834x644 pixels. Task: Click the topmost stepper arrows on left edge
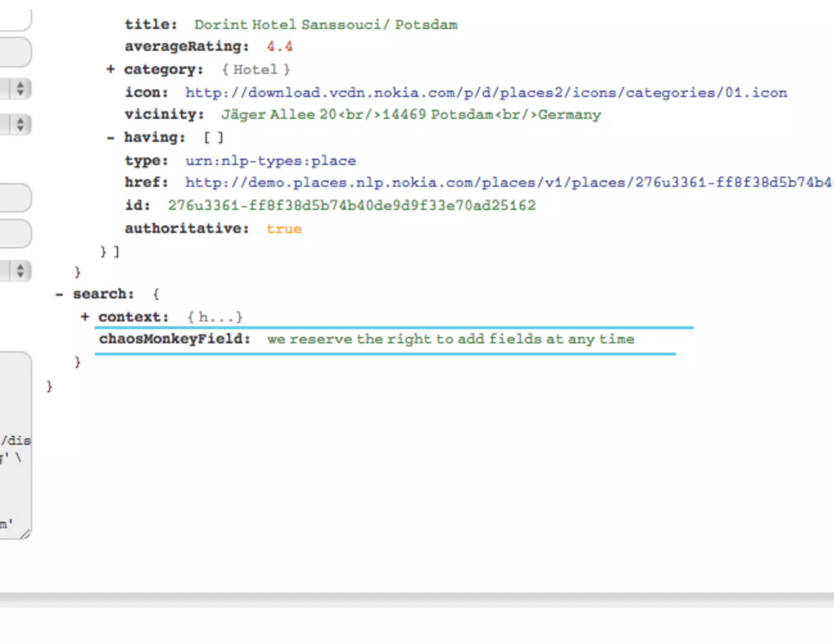[20, 89]
